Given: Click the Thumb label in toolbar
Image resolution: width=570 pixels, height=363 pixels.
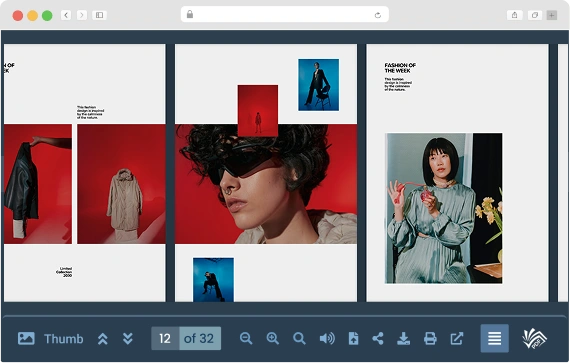Looking at the screenshot, I should tap(64, 339).
